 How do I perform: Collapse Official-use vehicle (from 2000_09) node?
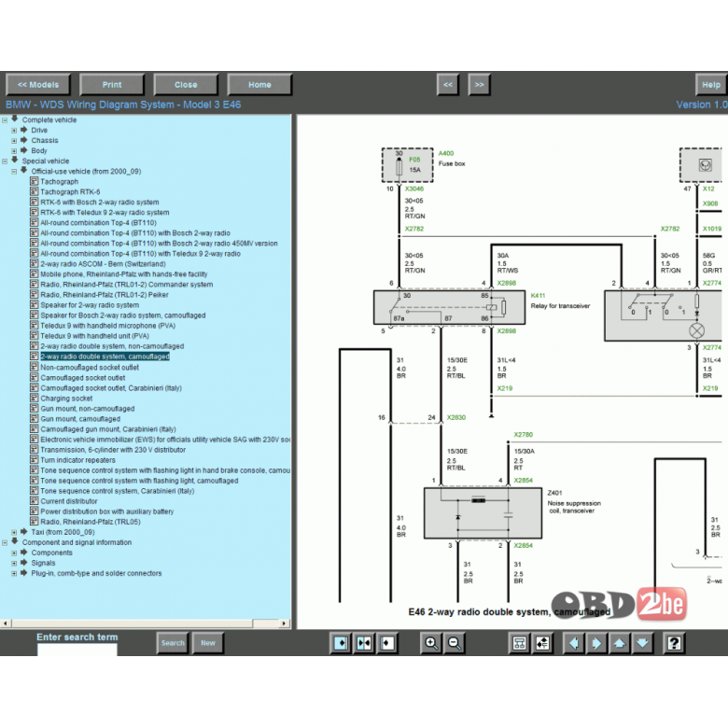(x=14, y=172)
